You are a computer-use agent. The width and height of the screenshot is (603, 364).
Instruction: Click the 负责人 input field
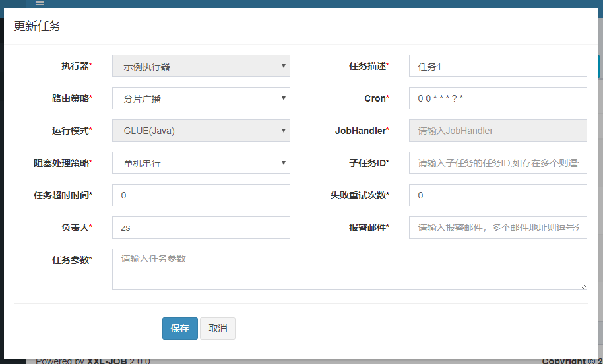click(x=201, y=228)
